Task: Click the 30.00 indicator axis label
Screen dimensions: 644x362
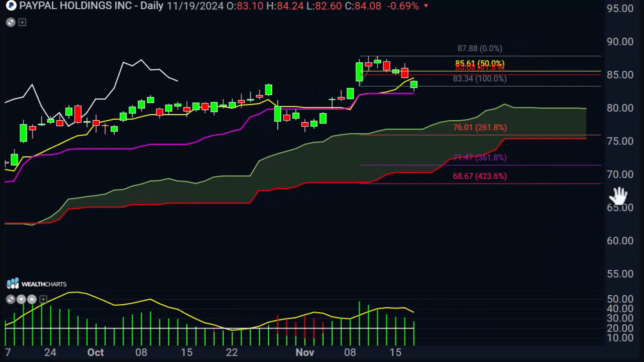Action: coord(620,318)
